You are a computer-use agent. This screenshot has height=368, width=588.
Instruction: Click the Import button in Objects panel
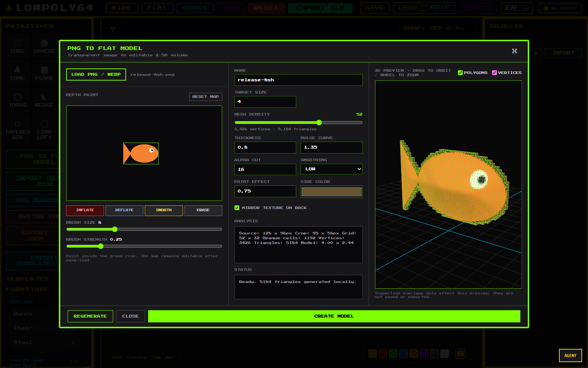pyautogui.click(x=563, y=53)
